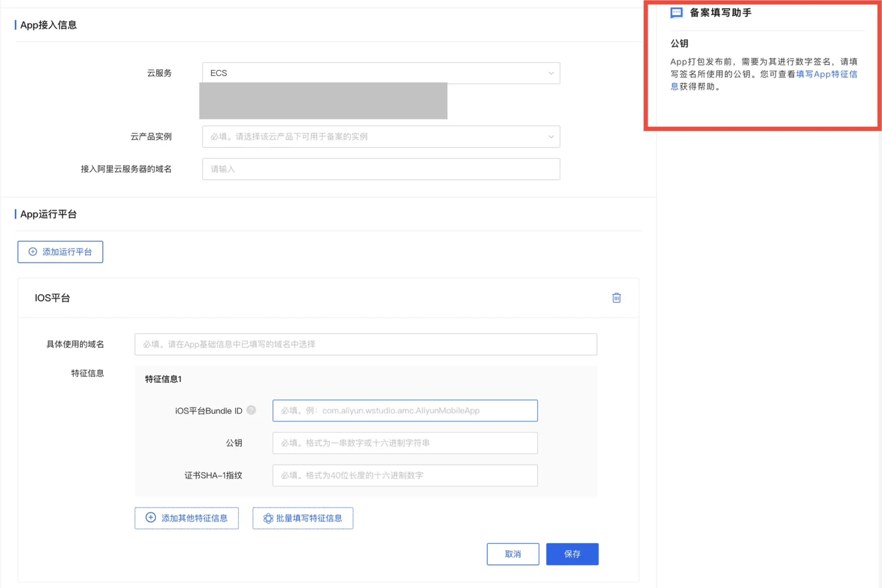Open the 云服务 dropdown showing ECS

point(380,72)
